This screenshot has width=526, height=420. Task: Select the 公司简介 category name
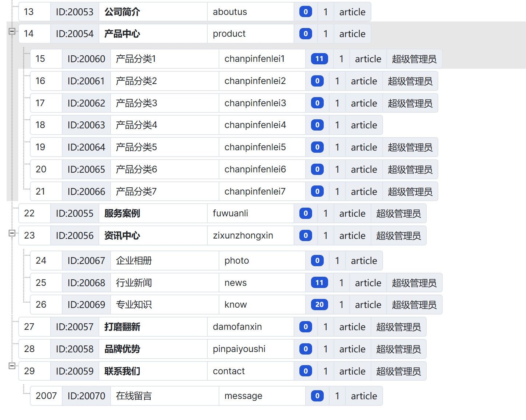(x=122, y=12)
